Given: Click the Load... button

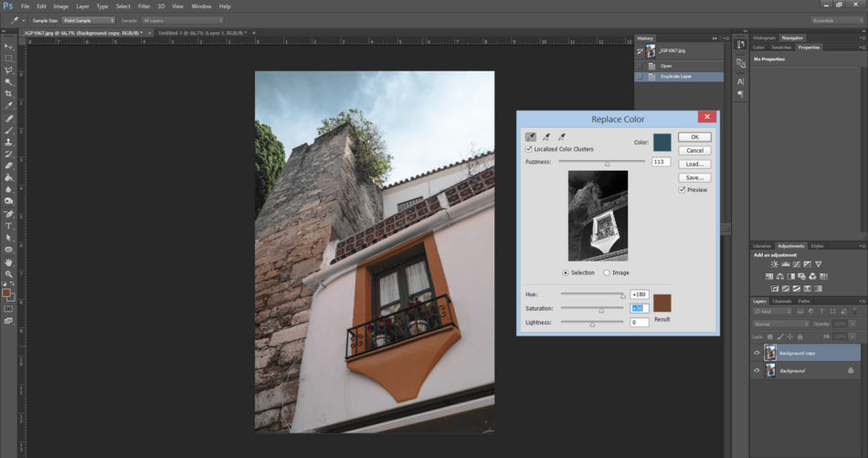Looking at the screenshot, I should pyautogui.click(x=694, y=164).
